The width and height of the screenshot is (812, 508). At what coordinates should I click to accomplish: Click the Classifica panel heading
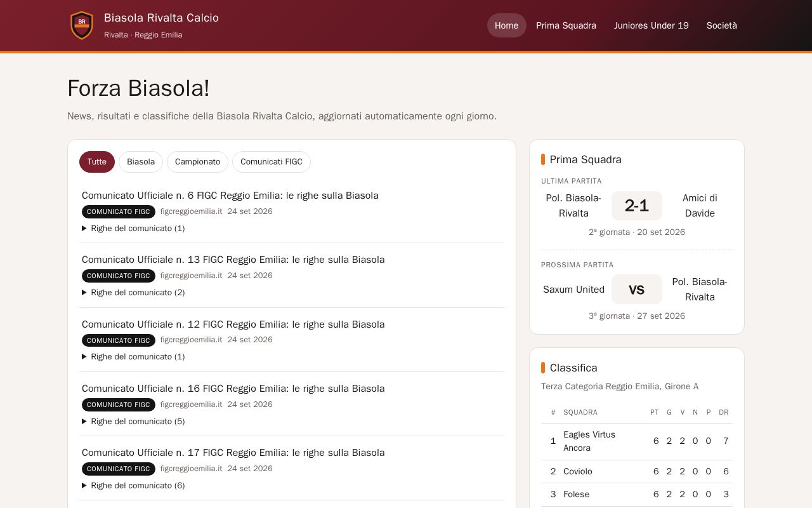(573, 368)
